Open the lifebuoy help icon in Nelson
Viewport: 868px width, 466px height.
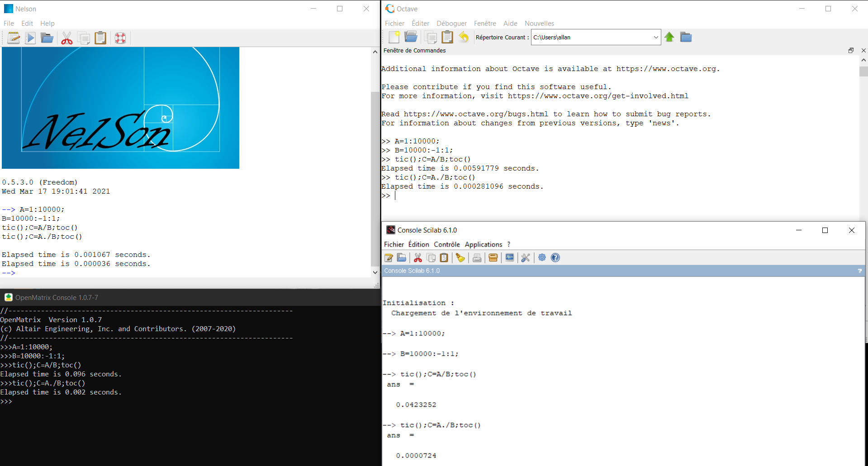[120, 38]
